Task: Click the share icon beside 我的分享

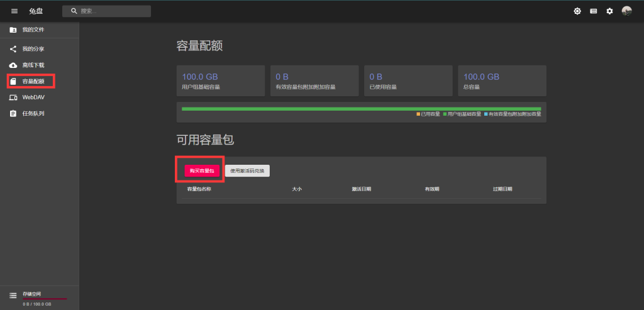Action: point(13,49)
